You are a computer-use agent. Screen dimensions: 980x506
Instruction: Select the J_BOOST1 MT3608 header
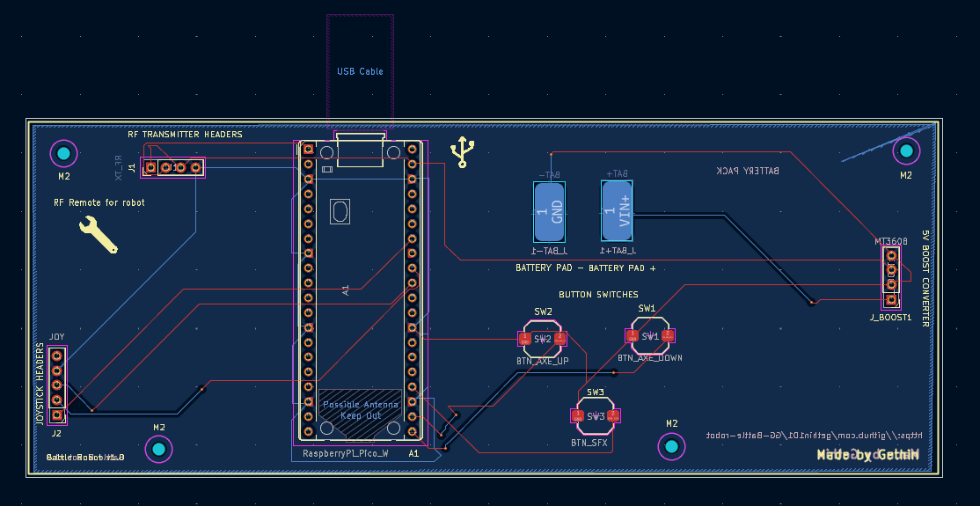click(892, 277)
